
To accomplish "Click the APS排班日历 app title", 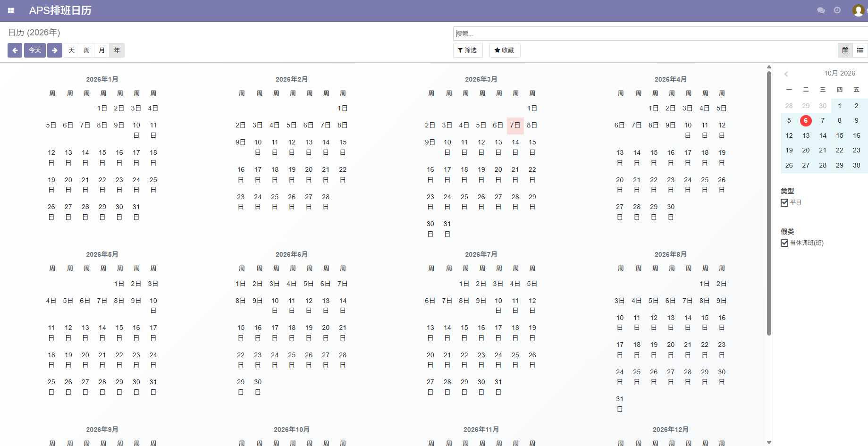I will 60,10.
